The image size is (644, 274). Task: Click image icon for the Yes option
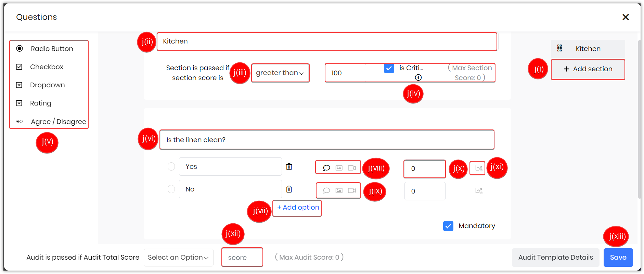(339, 168)
